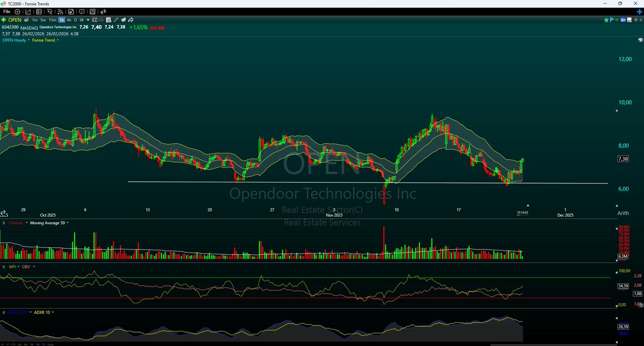Open the blue S dropdown button
644x346 pixels.
click(623, 20)
